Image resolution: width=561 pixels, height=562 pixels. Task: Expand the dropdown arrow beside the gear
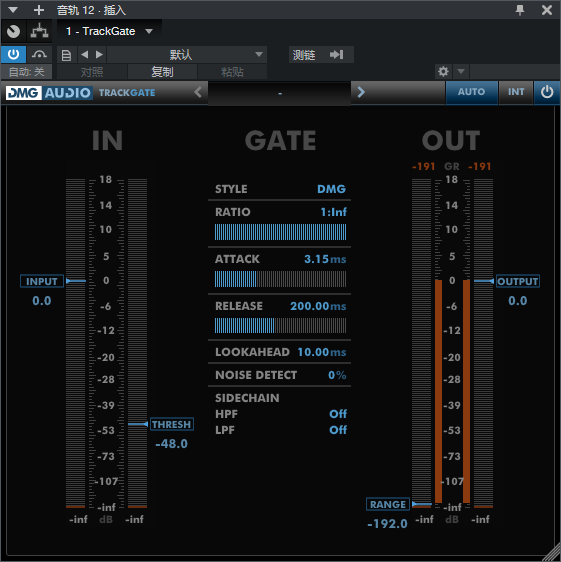pos(461,71)
